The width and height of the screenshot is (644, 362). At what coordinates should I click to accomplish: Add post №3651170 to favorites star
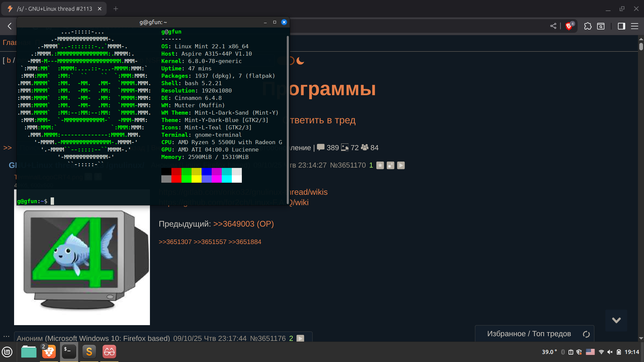coord(380,165)
